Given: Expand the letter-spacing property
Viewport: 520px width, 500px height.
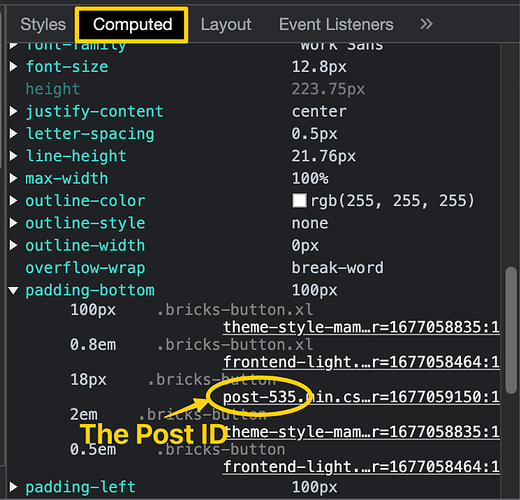Looking at the screenshot, I should [14, 134].
